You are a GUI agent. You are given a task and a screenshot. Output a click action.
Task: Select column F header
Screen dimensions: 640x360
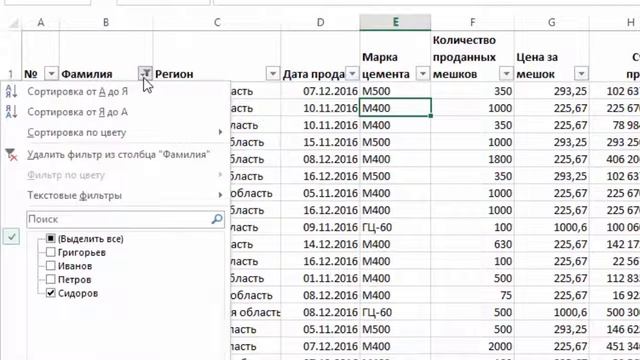pyautogui.click(x=472, y=23)
